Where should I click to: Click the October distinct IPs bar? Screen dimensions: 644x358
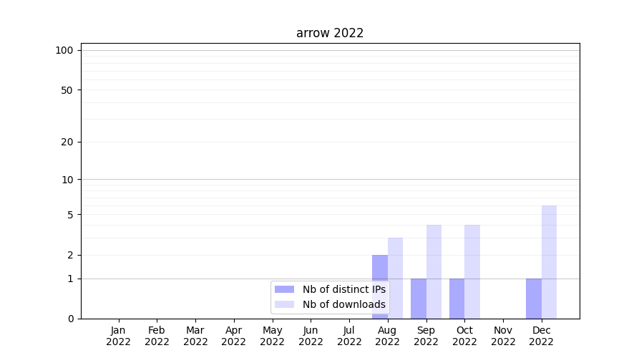pos(457,299)
